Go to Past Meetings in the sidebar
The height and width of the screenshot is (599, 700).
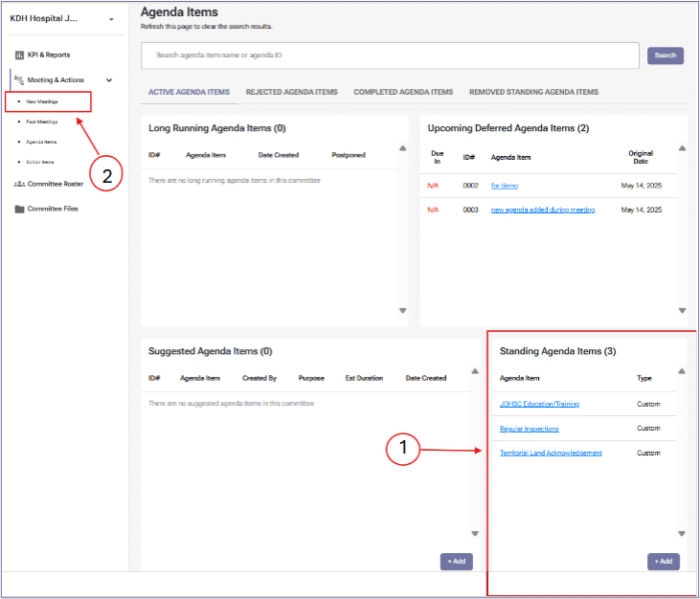click(x=42, y=122)
